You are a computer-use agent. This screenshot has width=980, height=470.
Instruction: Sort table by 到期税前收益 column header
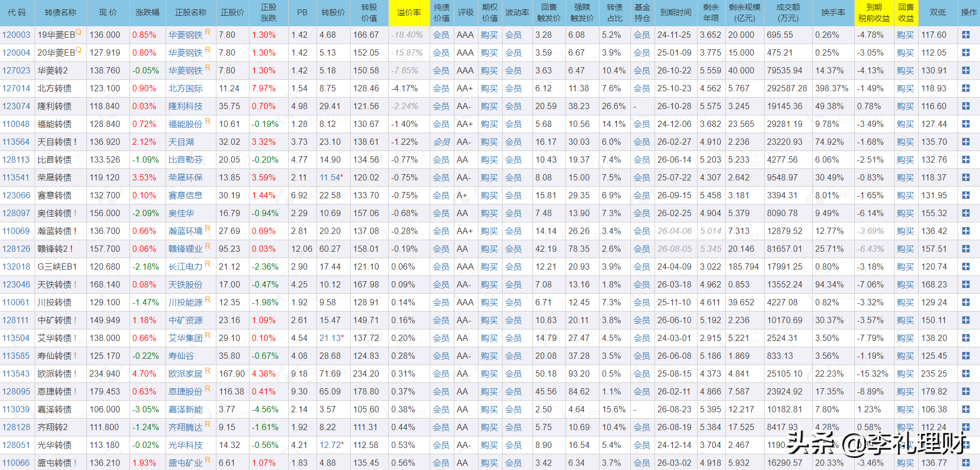[874, 13]
